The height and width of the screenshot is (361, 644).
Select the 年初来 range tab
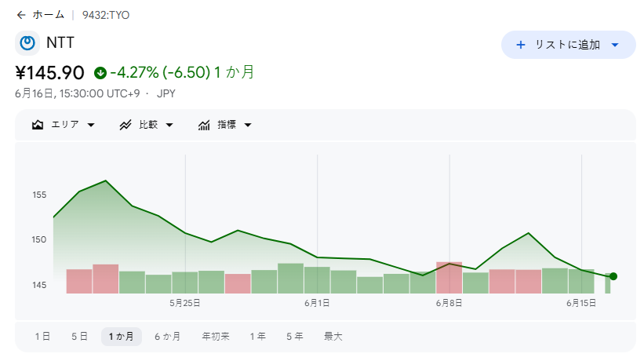(216, 337)
